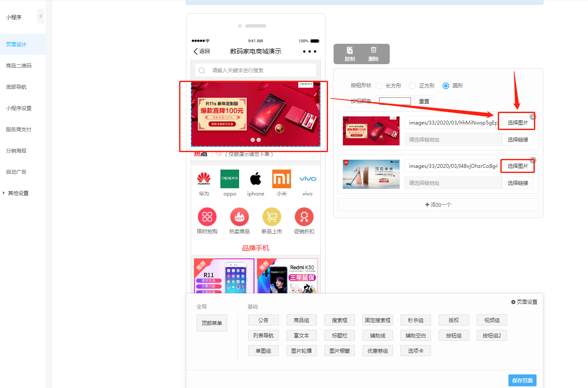Screen dimensions: 588x388
Task: Add 按钮组2 component
Action: [x=492, y=336]
